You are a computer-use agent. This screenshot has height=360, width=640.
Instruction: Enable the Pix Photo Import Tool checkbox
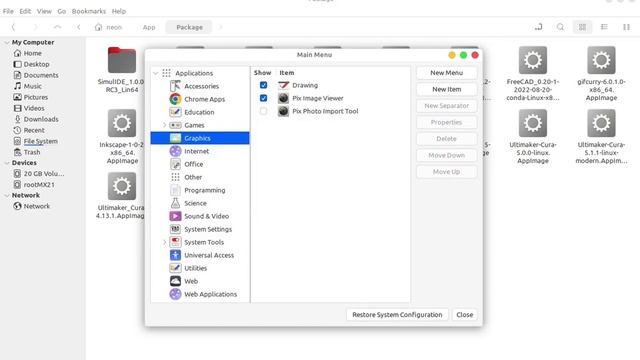263,111
